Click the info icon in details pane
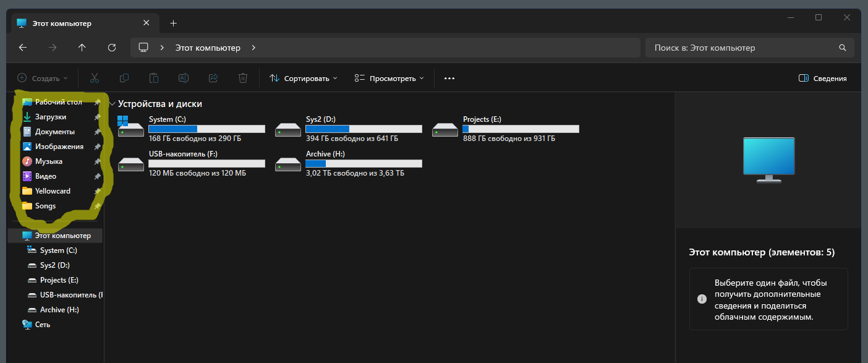 (x=702, y=299)
